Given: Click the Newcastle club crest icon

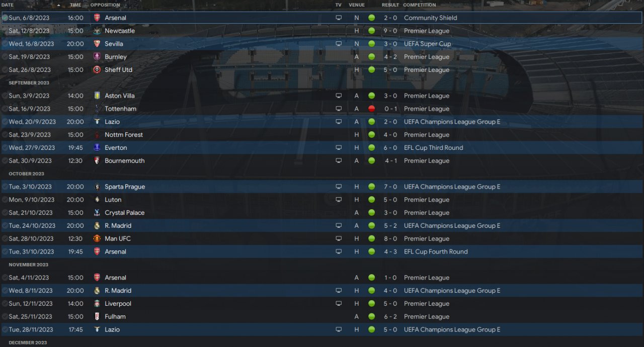Looking at the screenshot, I should [97, 31].
